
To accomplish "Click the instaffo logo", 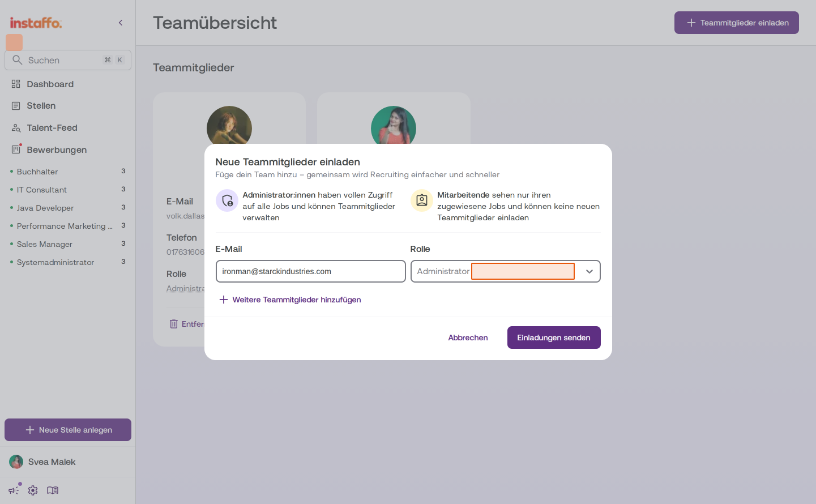I will pos(36,23).
